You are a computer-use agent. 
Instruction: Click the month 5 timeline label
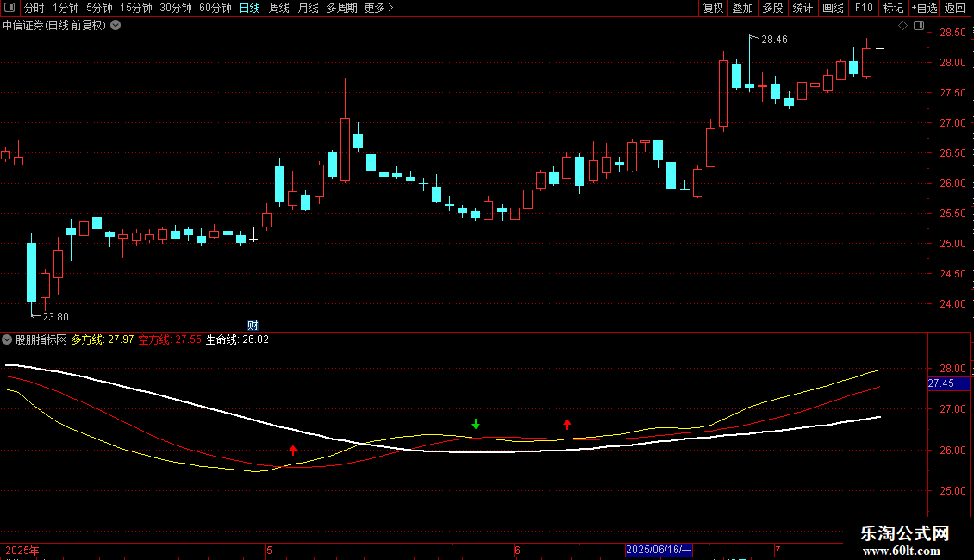click(x=270, y=550)
